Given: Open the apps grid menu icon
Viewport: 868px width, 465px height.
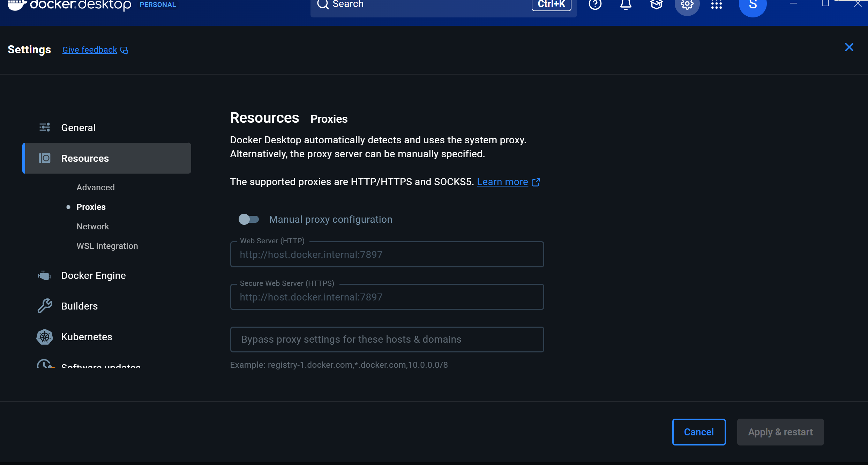Looking at the screenshot, I should (x=716, y=5).
